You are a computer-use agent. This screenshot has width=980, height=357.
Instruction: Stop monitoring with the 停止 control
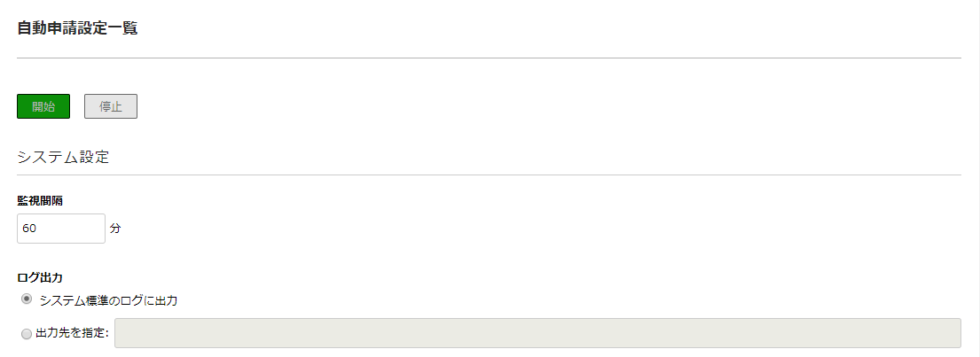click(x=111, y=106)
